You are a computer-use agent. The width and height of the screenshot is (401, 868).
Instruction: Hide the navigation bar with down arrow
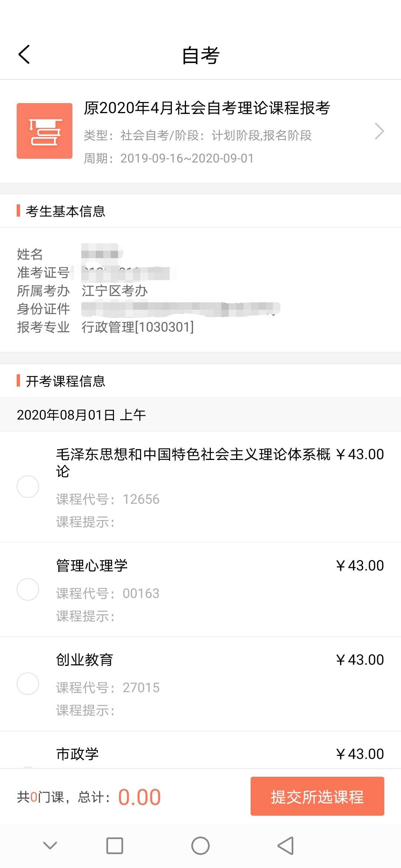50,846
